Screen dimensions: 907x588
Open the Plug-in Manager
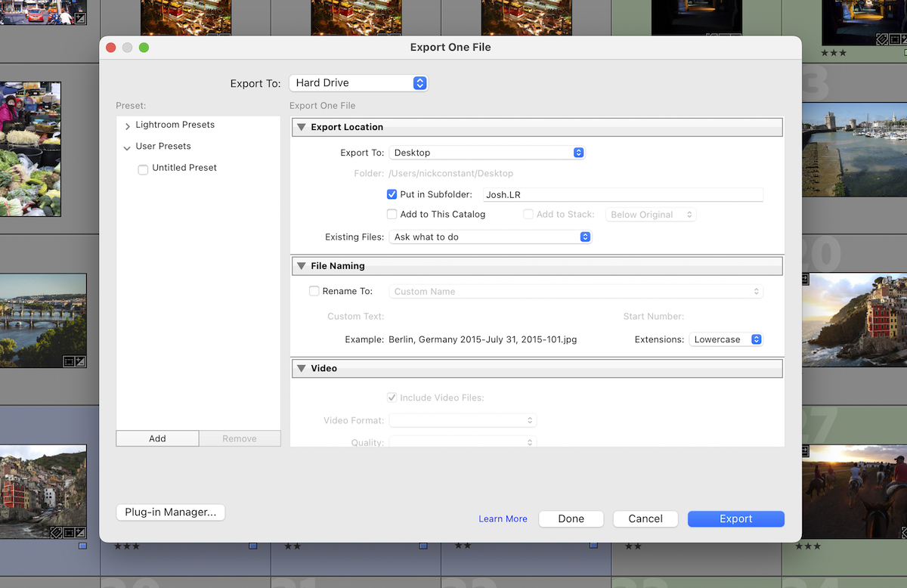[170, 512]
